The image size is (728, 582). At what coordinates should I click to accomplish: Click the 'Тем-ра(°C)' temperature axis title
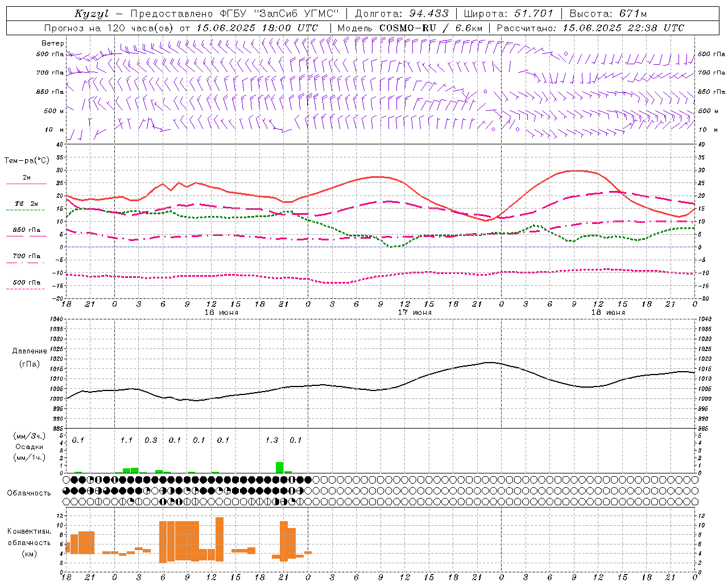click(27, 161)
